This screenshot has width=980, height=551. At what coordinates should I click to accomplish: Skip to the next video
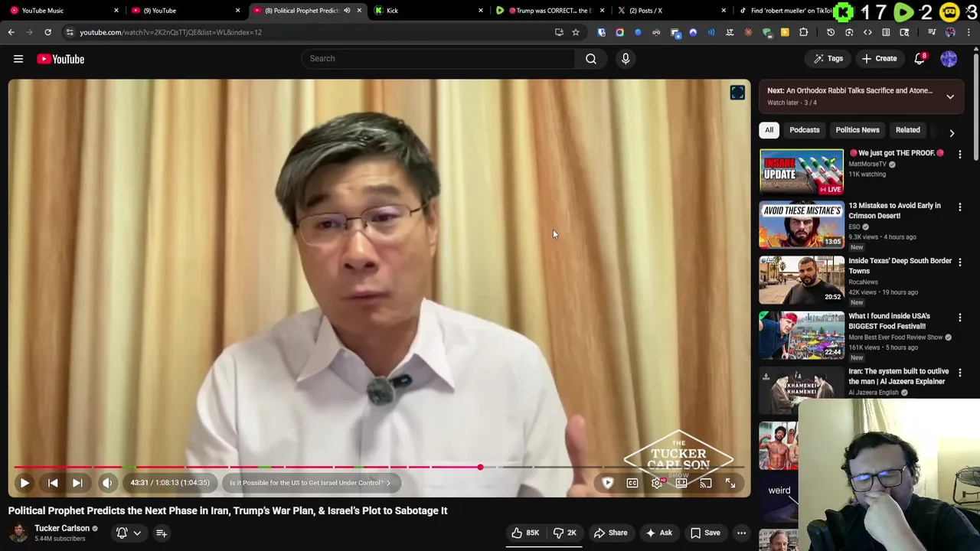click(x=77, y=483)
